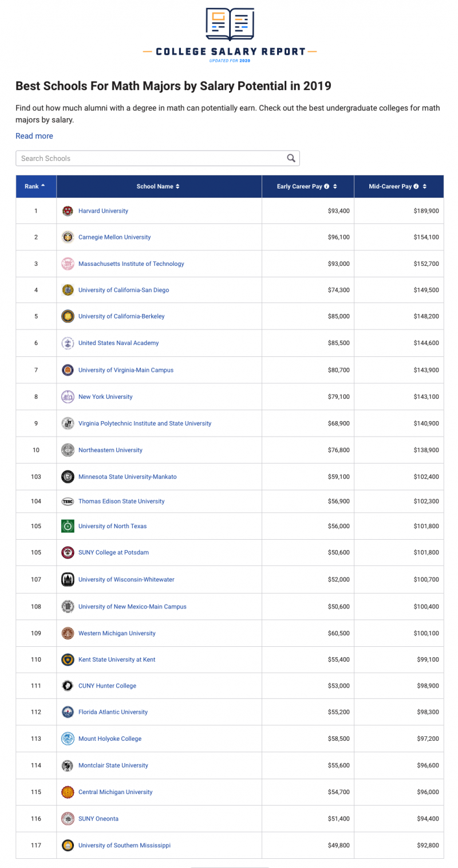This screenshot has height=868, width=458.
Task: Click the Mount Holyoke College logo icon
Action: [x=68, y=739]
